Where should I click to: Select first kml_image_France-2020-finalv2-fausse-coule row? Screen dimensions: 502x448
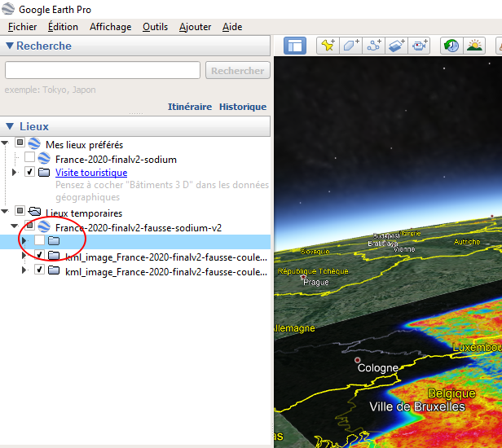pos(166,257)
